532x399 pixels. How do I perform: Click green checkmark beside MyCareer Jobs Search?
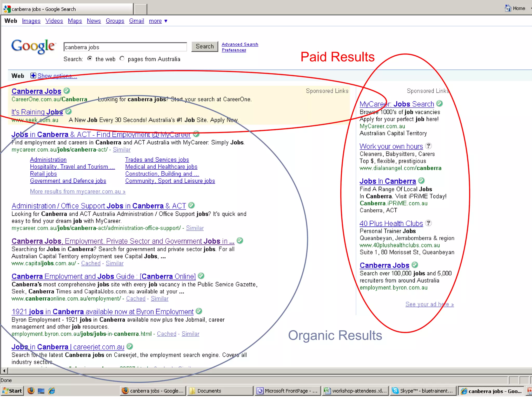point(440,103)
